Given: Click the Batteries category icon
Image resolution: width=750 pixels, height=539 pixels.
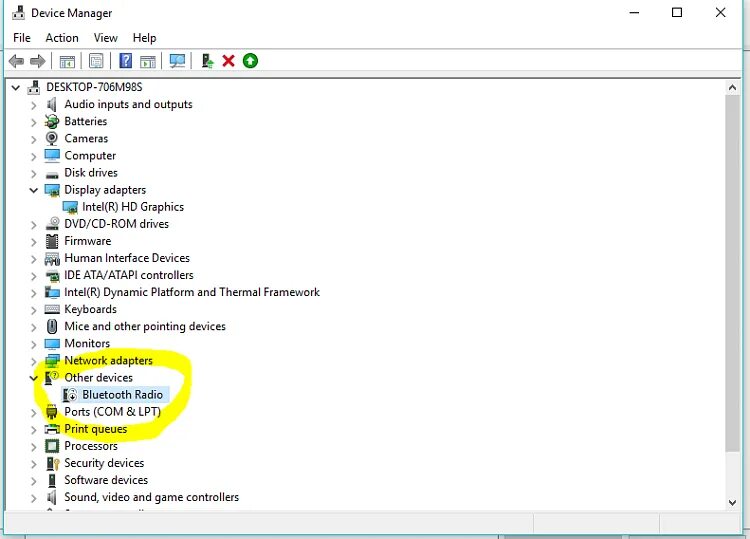Looking at the screenshot, I should point(52,121).
